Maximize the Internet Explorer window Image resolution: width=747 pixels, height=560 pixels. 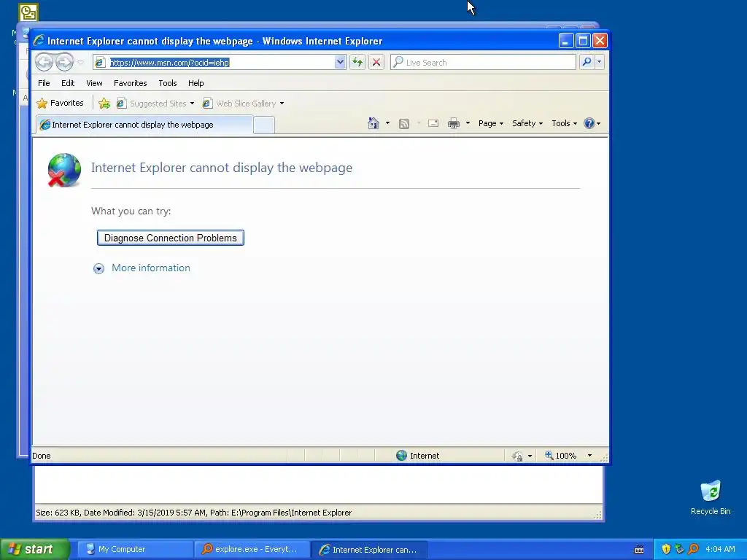(x=583, y=41)
